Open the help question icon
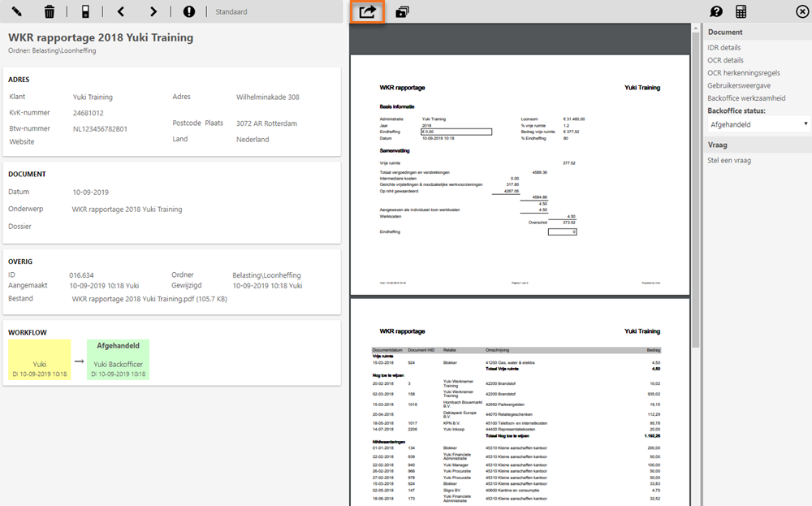This screenshot has height=506, width=812. [x=715, y=11]
